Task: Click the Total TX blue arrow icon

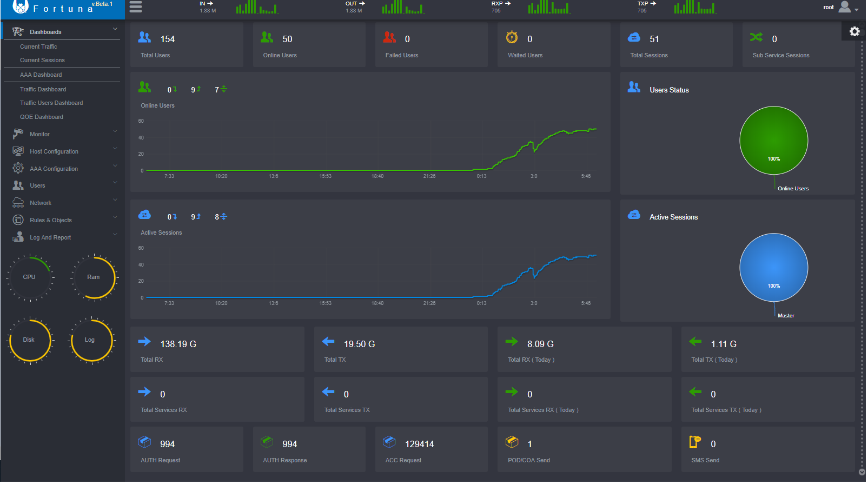Action: coord(328,341)
